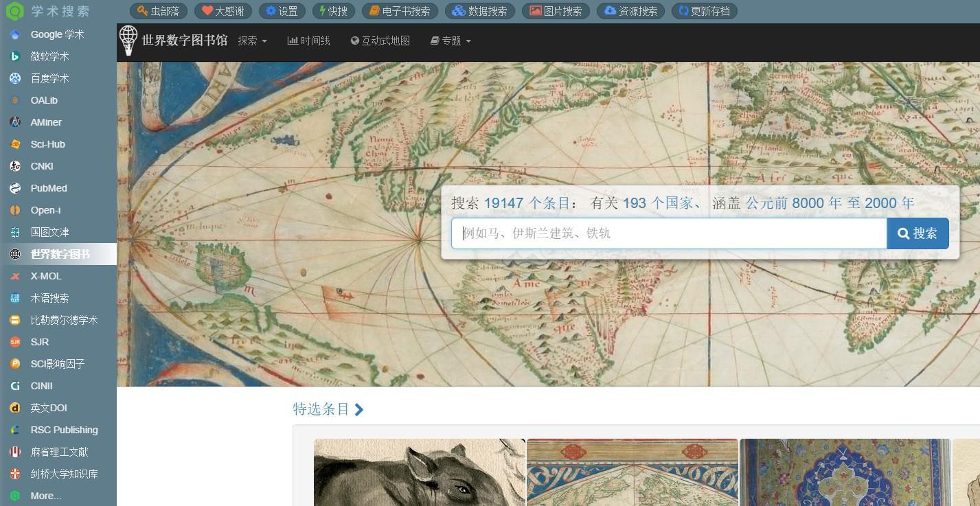
Task: Click the Sci-Hub sidebar icon
Action: (14, 144)
